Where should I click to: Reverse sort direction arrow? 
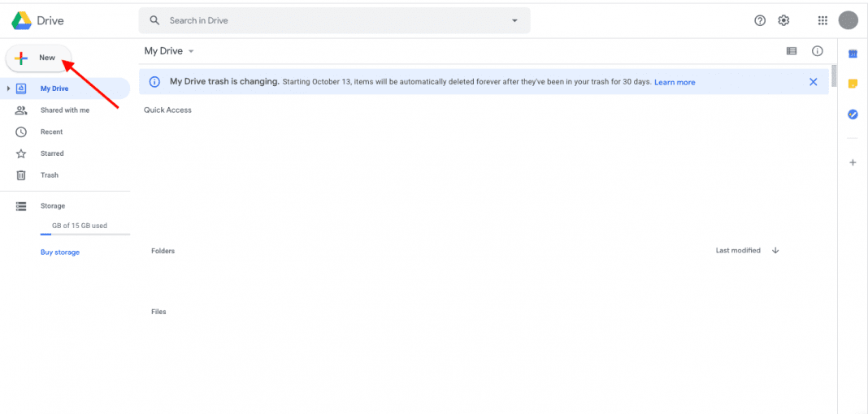click(775, 250)
